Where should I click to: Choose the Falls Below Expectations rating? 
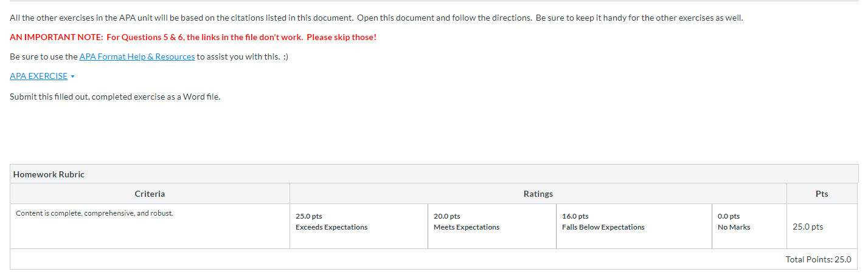tap(603, 222)
